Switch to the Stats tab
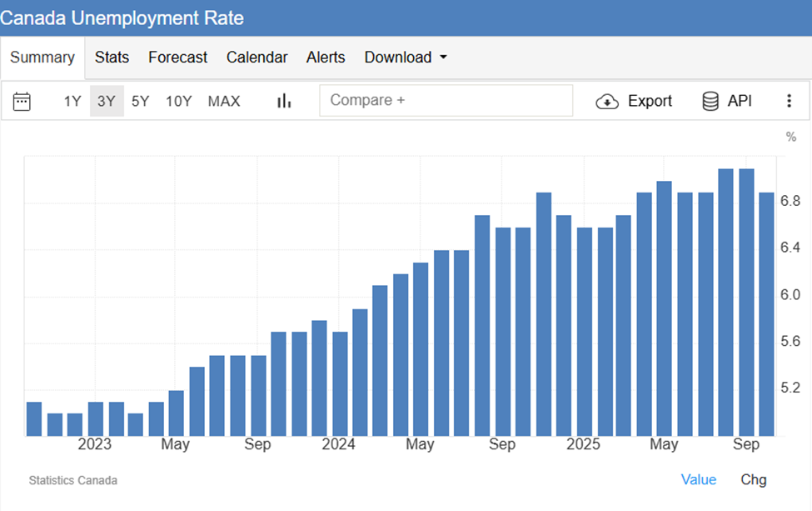This screenshot has width=812, height=511. [112, 58]
